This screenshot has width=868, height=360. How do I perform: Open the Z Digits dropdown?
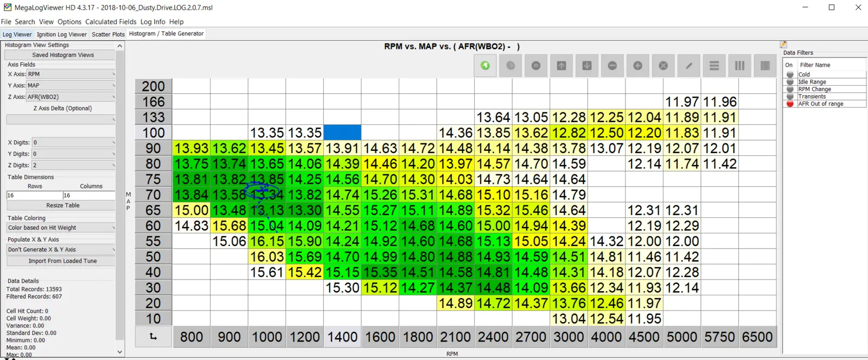pyautogui.click(x=73, y=165)
